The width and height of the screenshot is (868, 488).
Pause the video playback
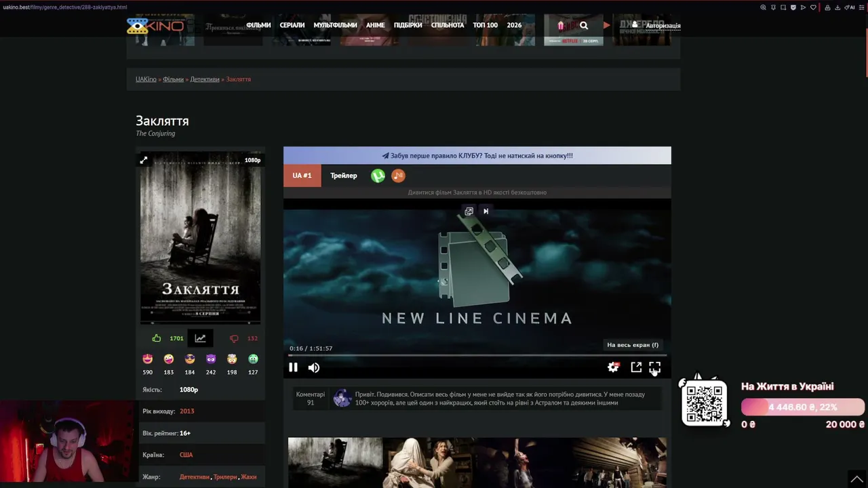(x=293, y=367)
